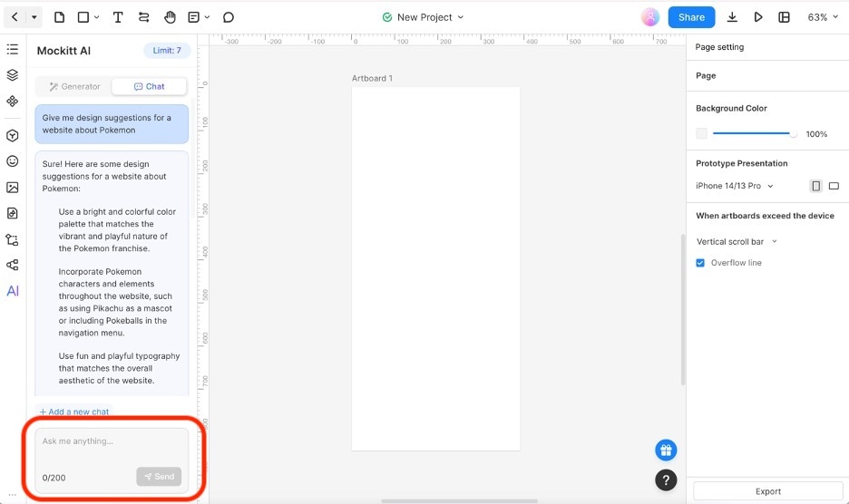This screenshot has height=504, width=849.
Task: Select the connector line tool
Action: tap(144, 17)
